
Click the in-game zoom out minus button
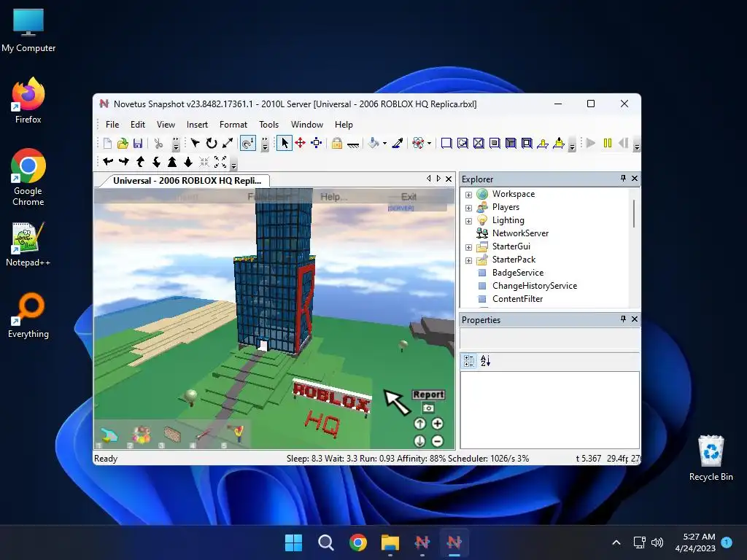coord(438,441)
